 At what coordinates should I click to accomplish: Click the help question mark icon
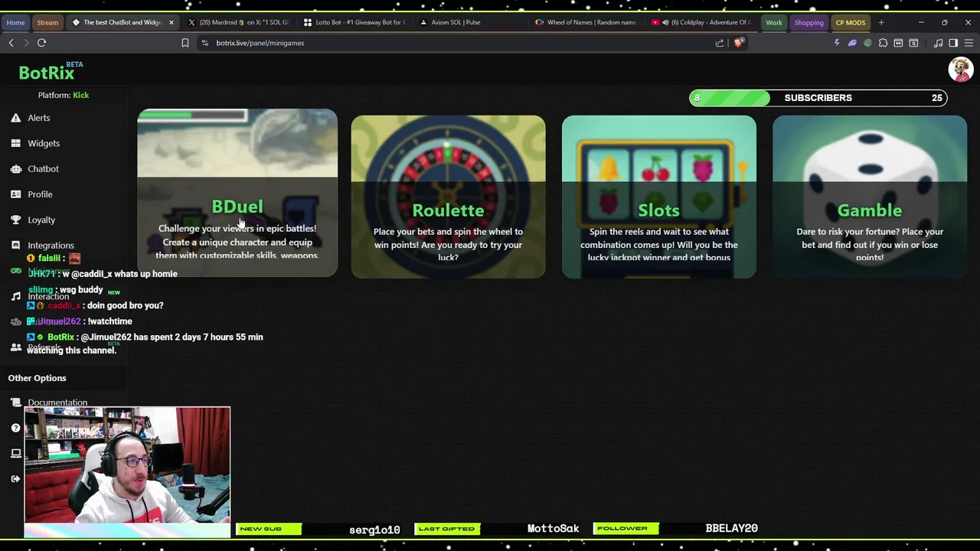point(15,428)
